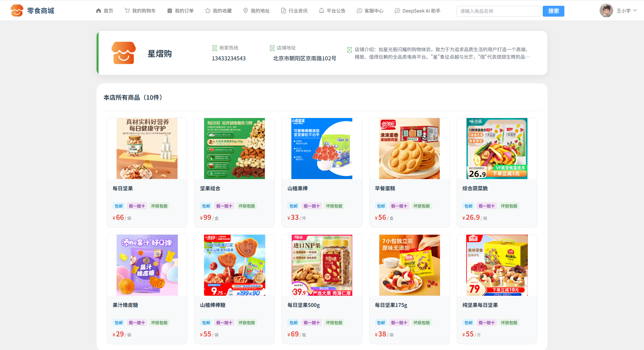Open the 行业资讯 menu item
This screenshot has width=644, height=350.
[x=294, y=11]
